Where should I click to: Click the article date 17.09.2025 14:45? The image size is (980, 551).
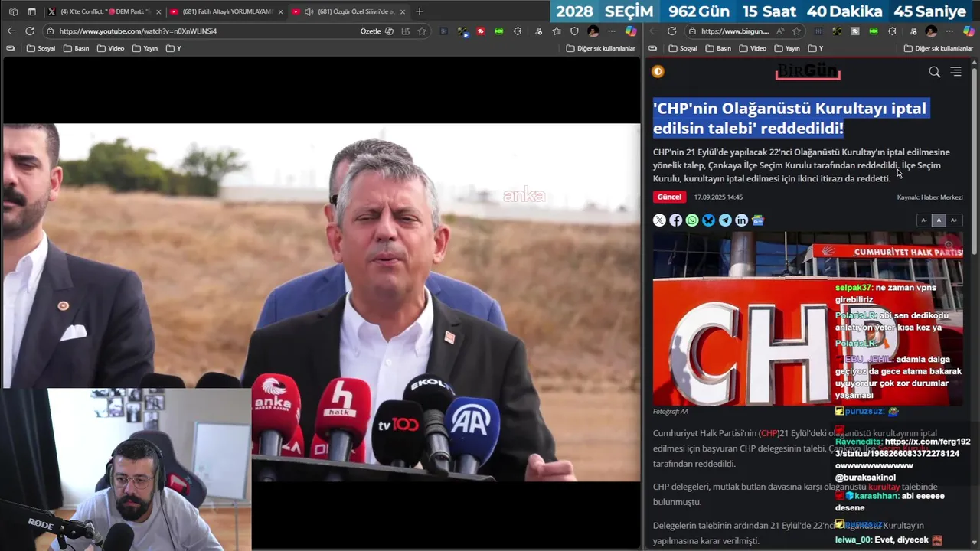point(718,197)
